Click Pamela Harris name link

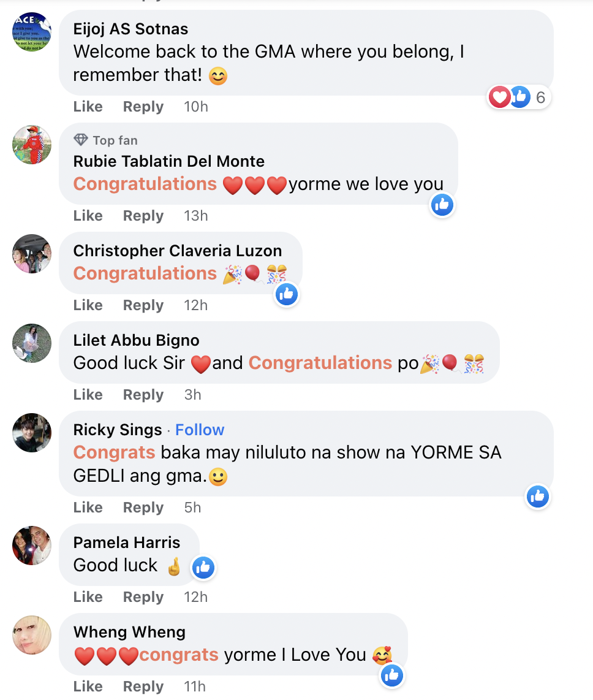click(x=127, y=542)
